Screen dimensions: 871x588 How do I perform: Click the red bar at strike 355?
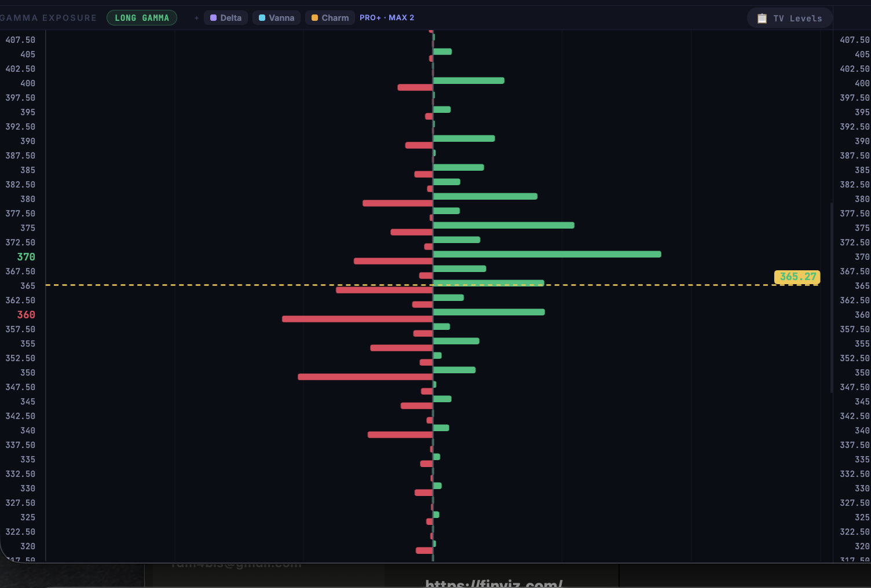(401, 348)
